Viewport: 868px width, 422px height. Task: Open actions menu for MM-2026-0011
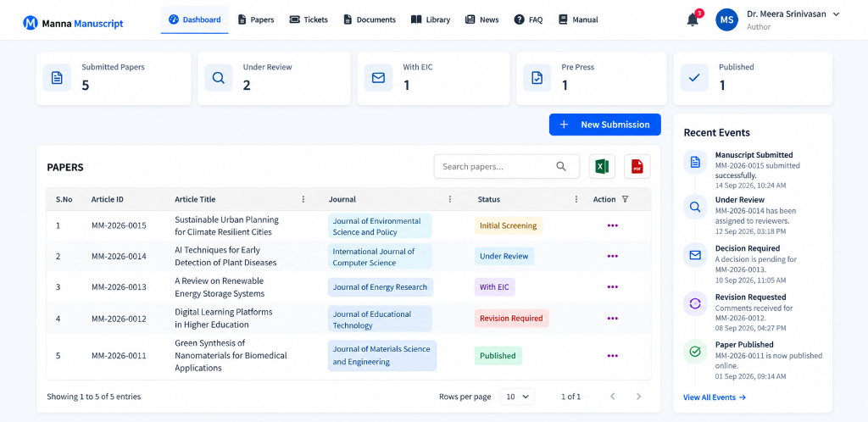click(x=612, y=356)
